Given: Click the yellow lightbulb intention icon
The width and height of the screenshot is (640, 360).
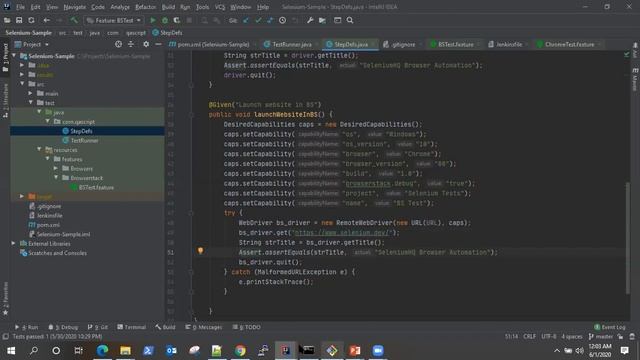Looking at the screenshot, I should click(200, 251).
